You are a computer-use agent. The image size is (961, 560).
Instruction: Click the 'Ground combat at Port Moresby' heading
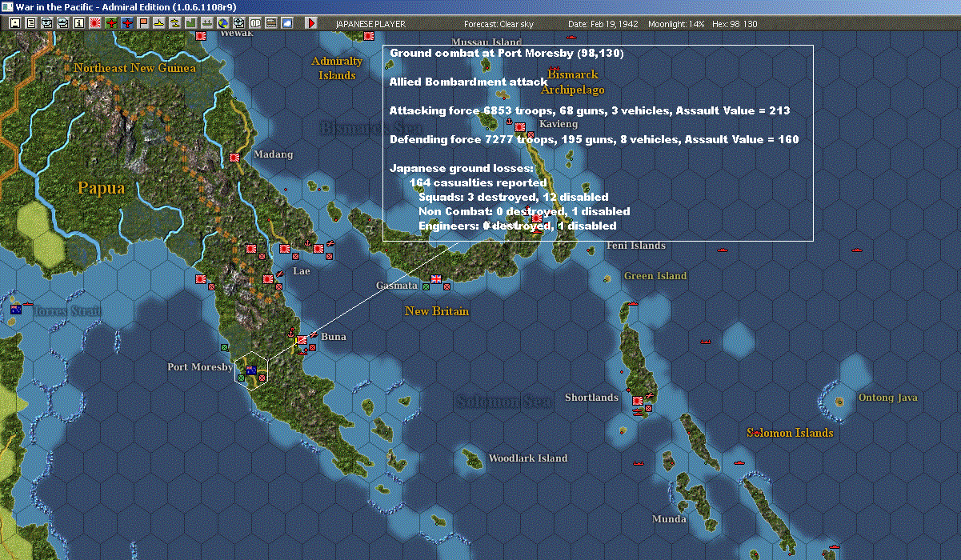(x=507, y=53)
